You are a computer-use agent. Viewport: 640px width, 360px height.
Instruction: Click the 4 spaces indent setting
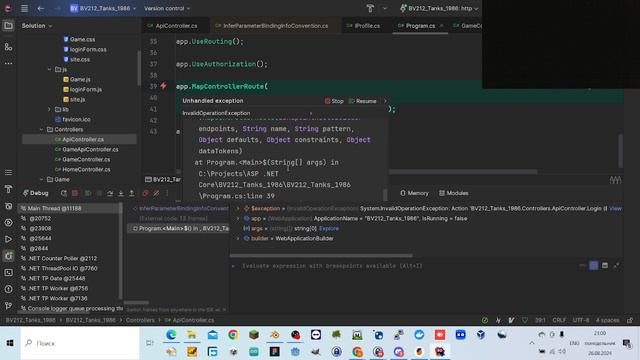coord(607,320)
